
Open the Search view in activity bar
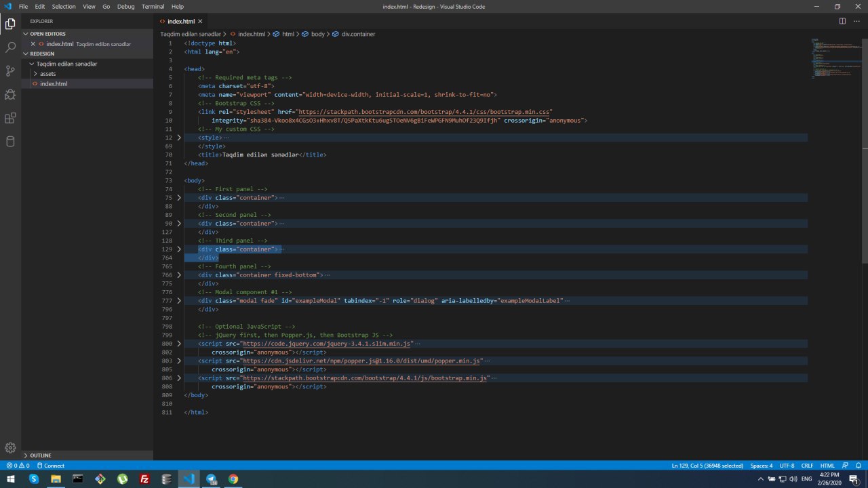tap(10, 47)
